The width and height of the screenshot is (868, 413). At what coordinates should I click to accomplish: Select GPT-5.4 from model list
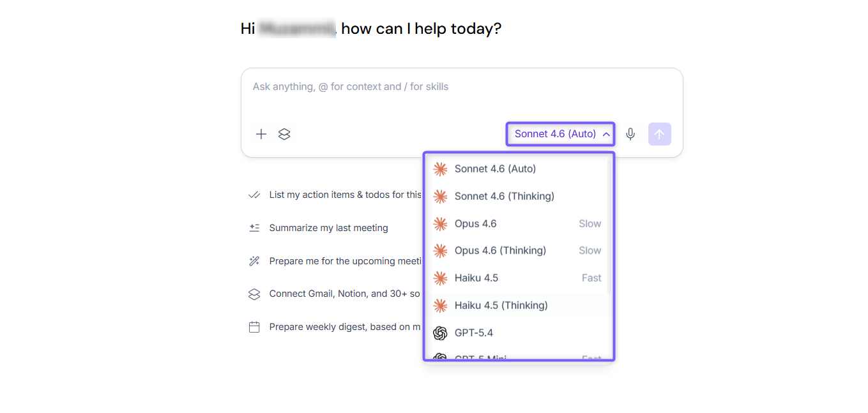point(517,333)
